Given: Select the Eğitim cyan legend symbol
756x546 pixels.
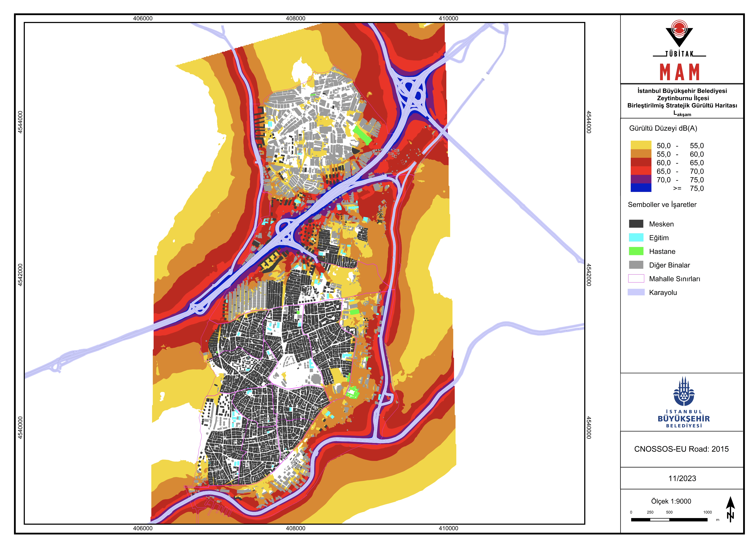Looking at the screenshot, I should pyautogui.click(x=636, y=237).
